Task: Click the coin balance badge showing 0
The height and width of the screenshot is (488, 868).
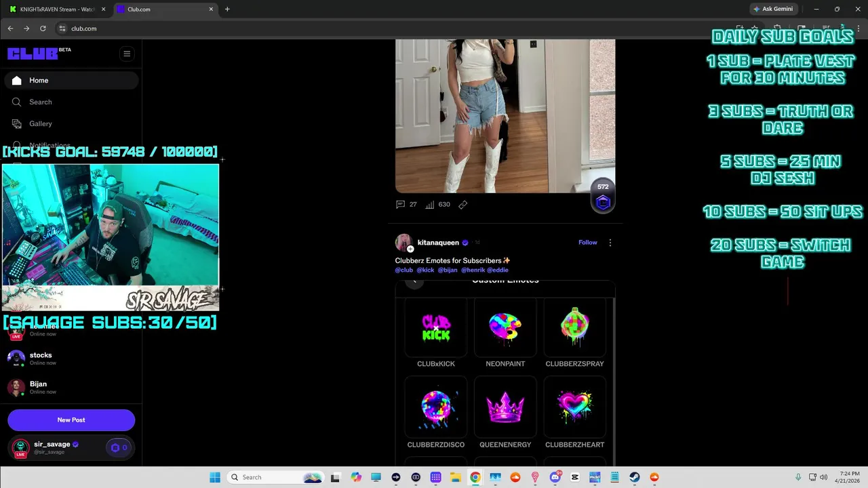Action: click(x=119, y=447)
